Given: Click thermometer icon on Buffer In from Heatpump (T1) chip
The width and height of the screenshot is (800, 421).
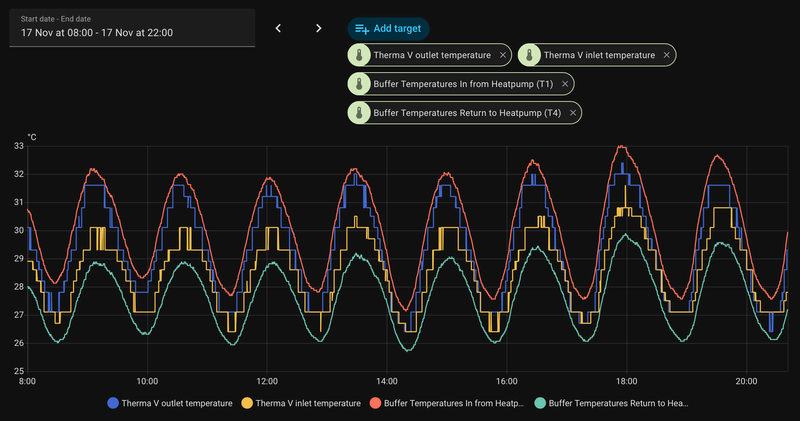Looking at the screenshot, I should click(359, 84).
